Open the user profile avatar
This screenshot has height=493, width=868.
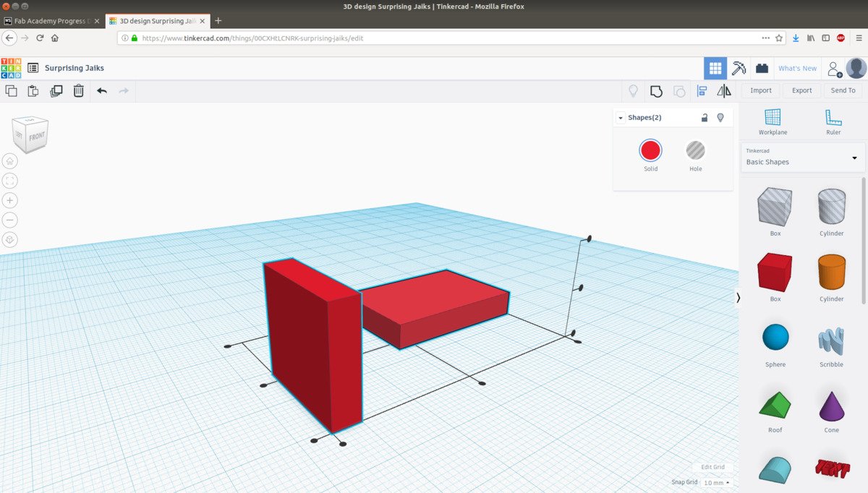856,68
